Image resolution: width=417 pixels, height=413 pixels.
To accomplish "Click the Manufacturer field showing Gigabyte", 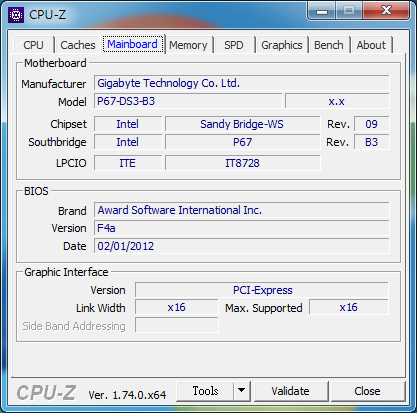I will coord(242,83).
